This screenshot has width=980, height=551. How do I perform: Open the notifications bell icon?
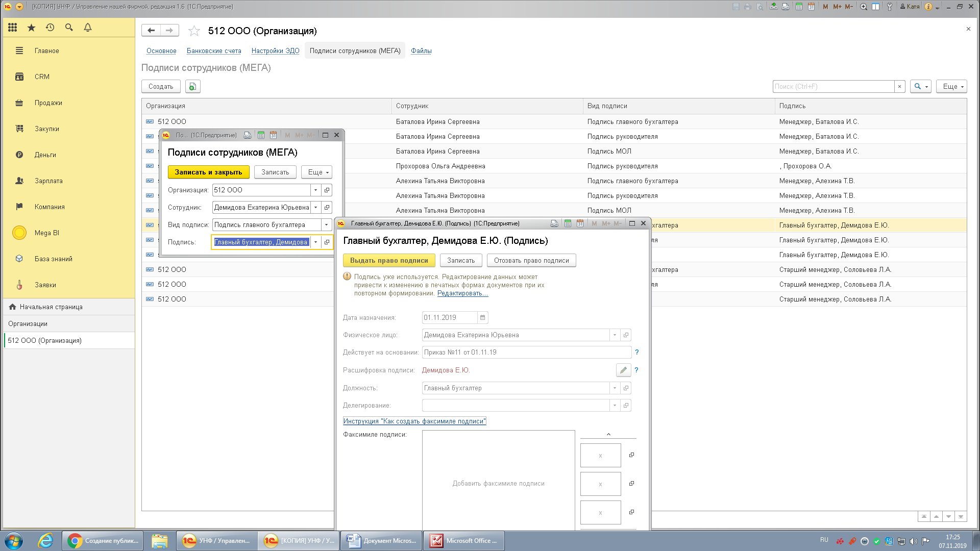[88, 28]
